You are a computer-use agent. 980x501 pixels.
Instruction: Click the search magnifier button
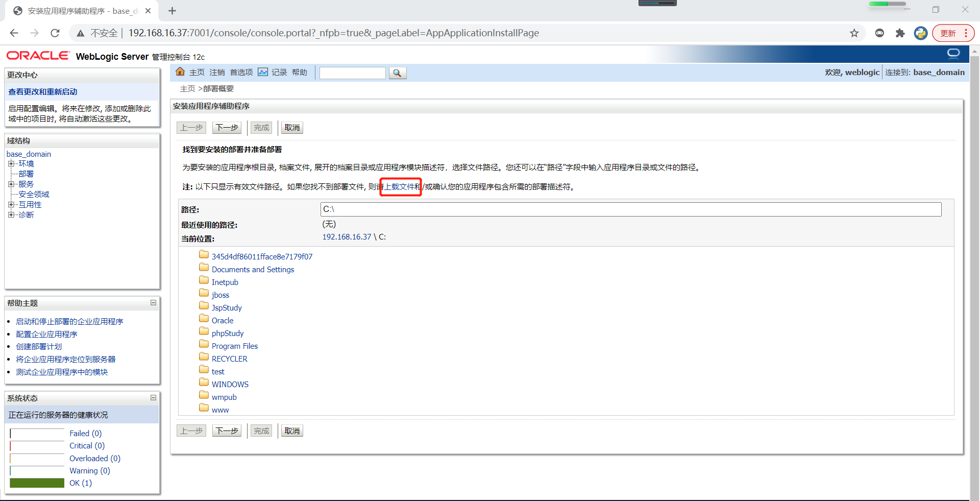pyautogui.click(x=398, y=73)
